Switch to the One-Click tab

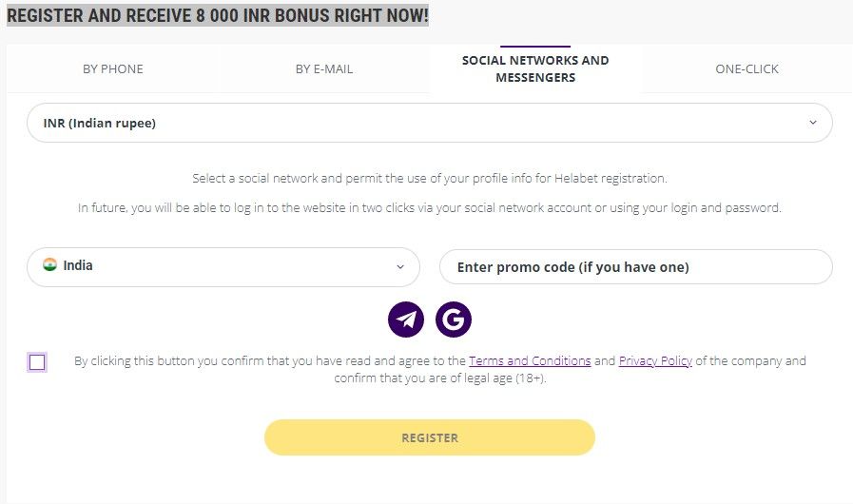tap(746, 69)
